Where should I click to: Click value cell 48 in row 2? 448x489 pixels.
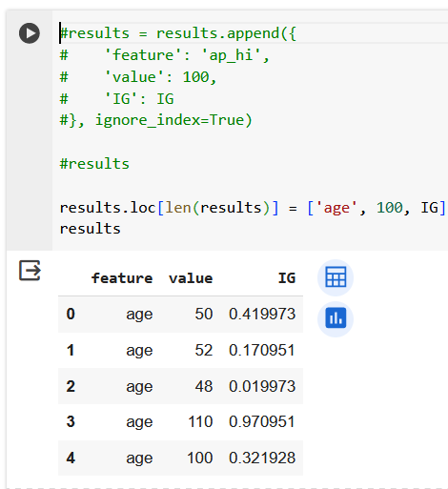[x=204, y=386]
